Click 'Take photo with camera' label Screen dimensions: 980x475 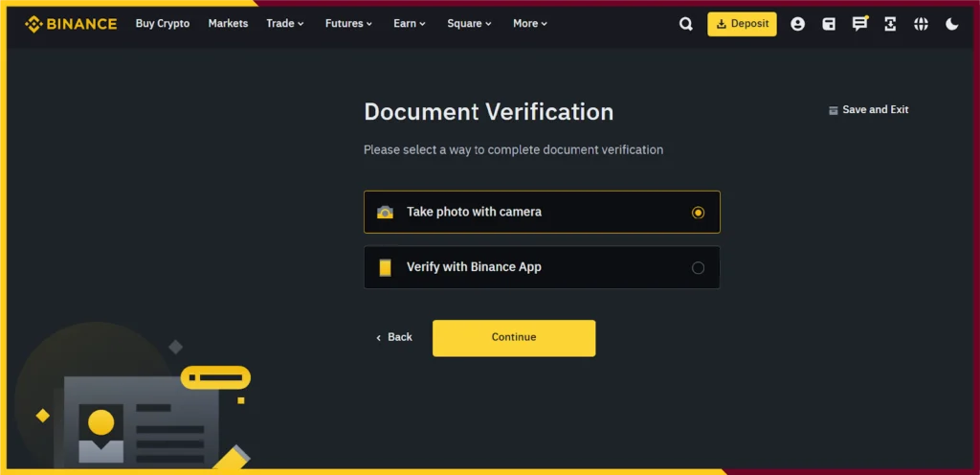point(475,212)
